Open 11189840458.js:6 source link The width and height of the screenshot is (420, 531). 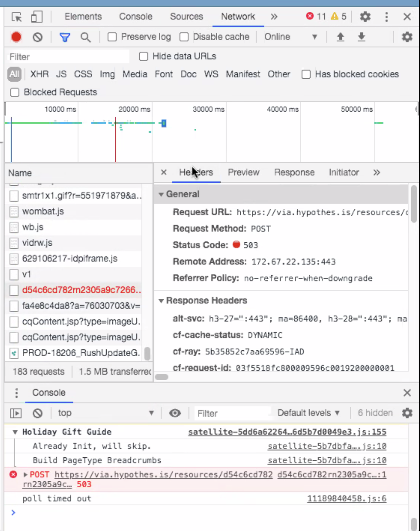pos(347,499)
